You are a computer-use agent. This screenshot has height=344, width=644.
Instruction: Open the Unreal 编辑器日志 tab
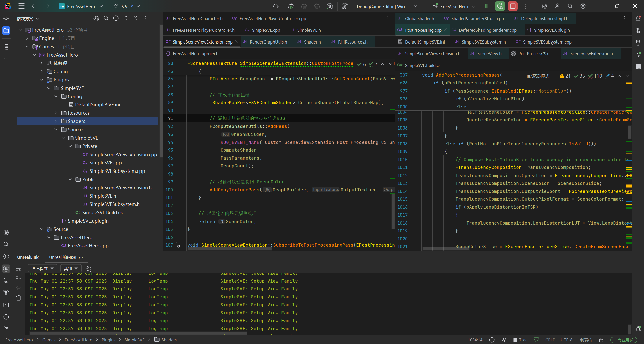click(x=66, y=257)
